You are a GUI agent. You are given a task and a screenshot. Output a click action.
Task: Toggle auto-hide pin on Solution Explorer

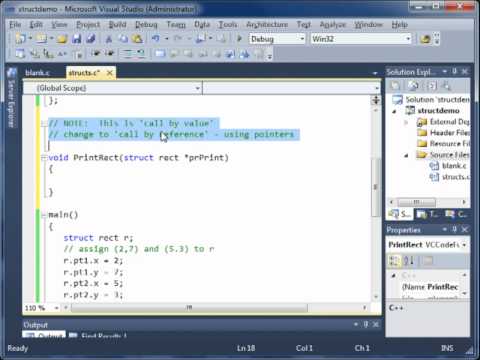[x=455, y=71]
